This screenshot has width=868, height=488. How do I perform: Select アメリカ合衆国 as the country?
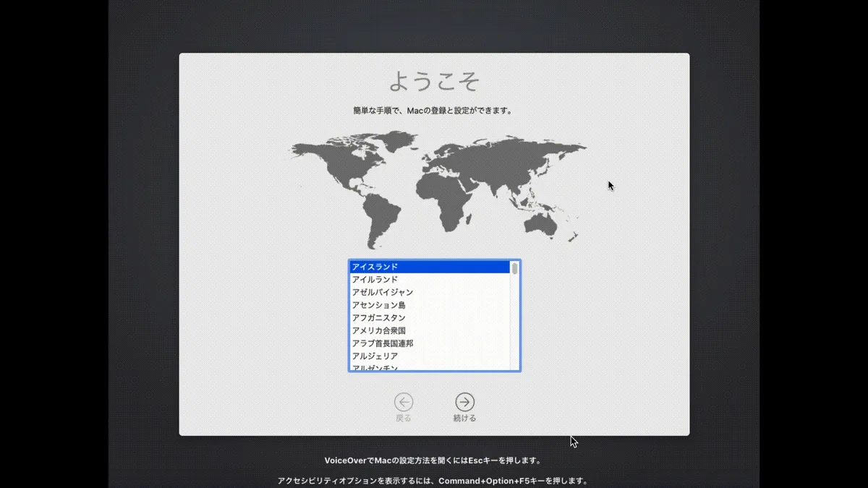(430, 330)
